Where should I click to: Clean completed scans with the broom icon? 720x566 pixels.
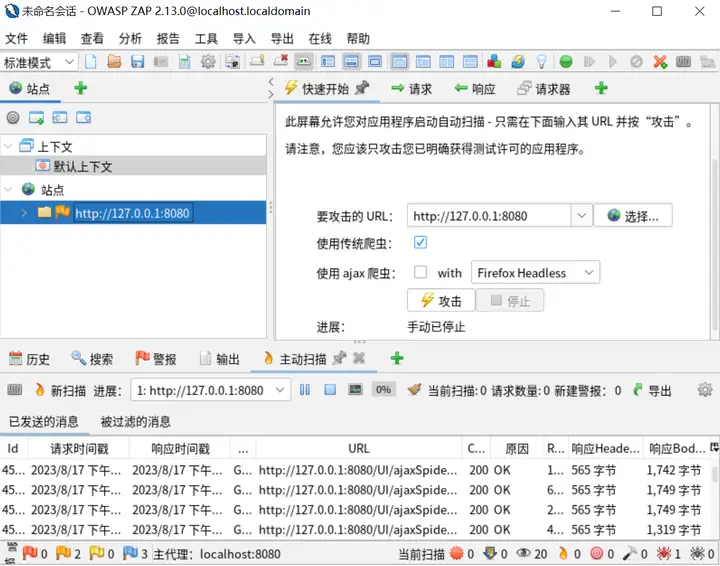click(414, 390)
